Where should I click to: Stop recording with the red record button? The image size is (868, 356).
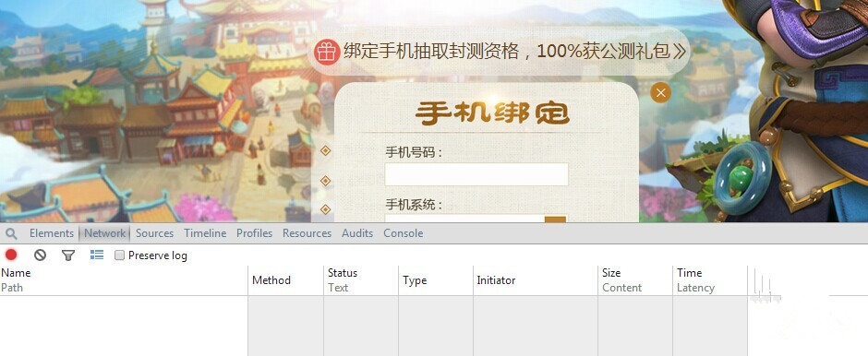[x=11, y=255]
